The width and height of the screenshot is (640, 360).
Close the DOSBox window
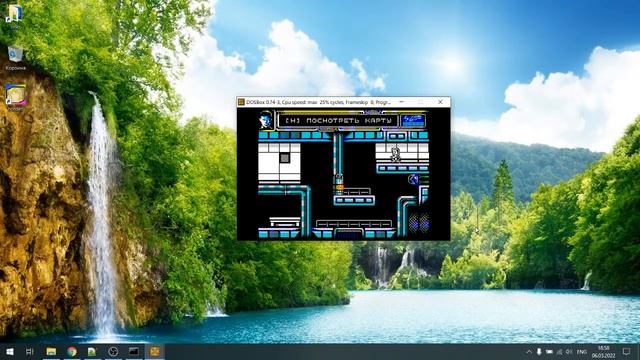pos(440,102)
